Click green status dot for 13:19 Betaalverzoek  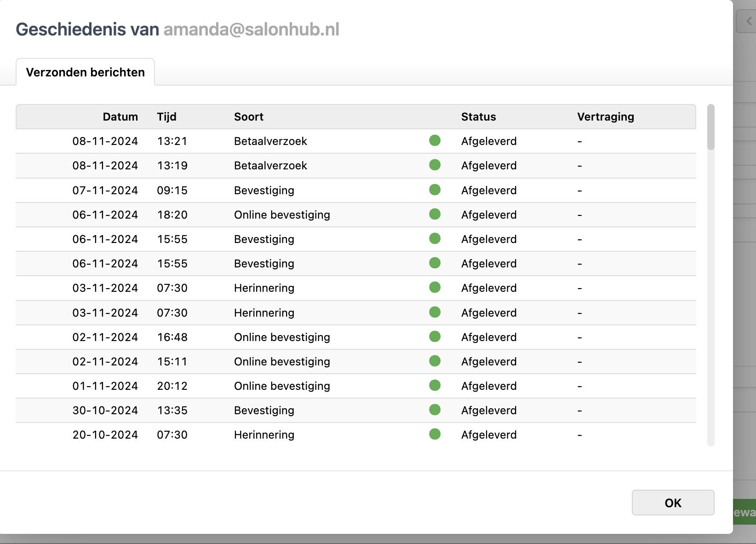[x=435, y=165]
